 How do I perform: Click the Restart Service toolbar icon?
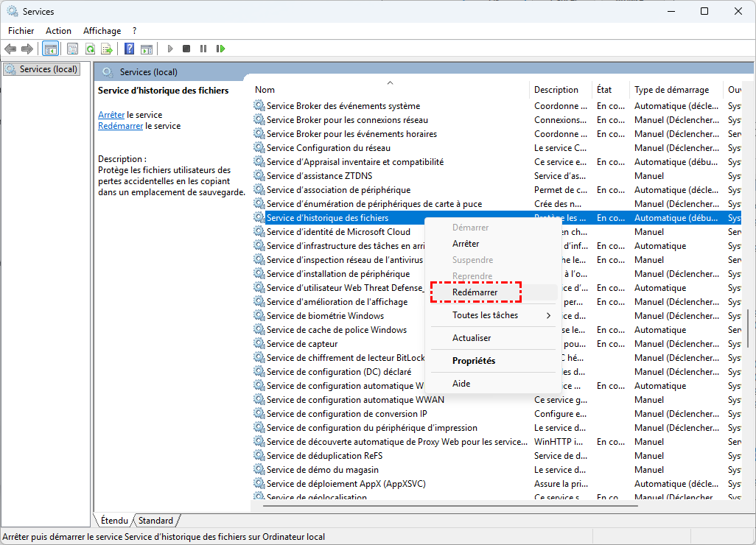[220, 49]
